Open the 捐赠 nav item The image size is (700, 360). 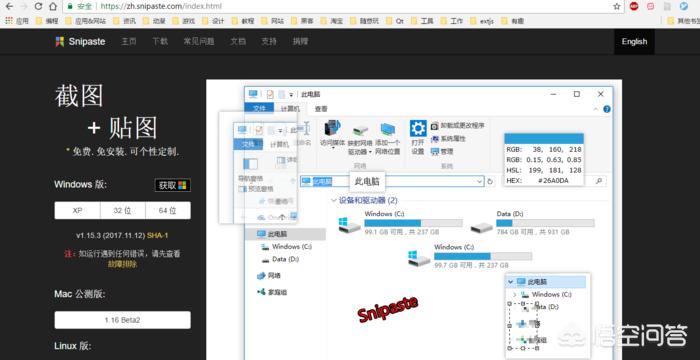pos(300,42)
